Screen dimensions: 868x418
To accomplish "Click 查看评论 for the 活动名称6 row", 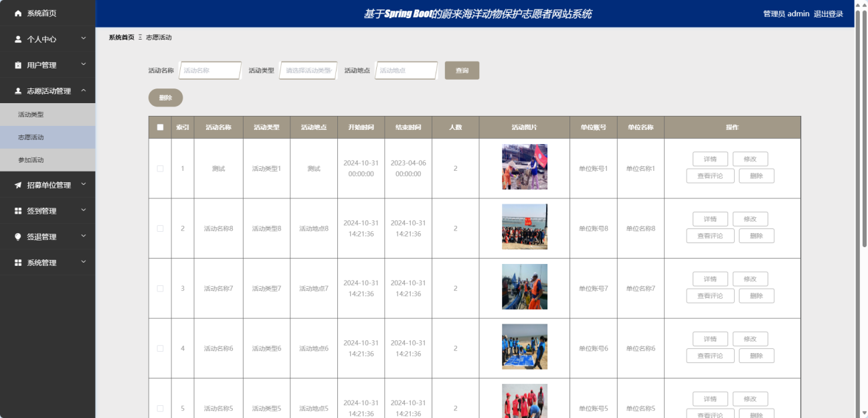I will [x=710, y=356].
